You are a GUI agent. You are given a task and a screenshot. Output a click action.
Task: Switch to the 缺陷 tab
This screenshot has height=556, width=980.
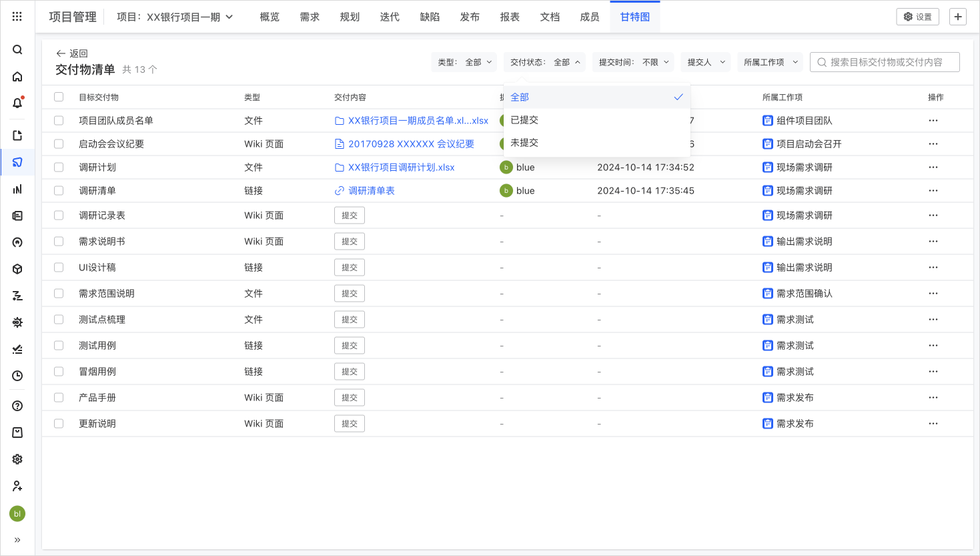[x=430, y=17]
